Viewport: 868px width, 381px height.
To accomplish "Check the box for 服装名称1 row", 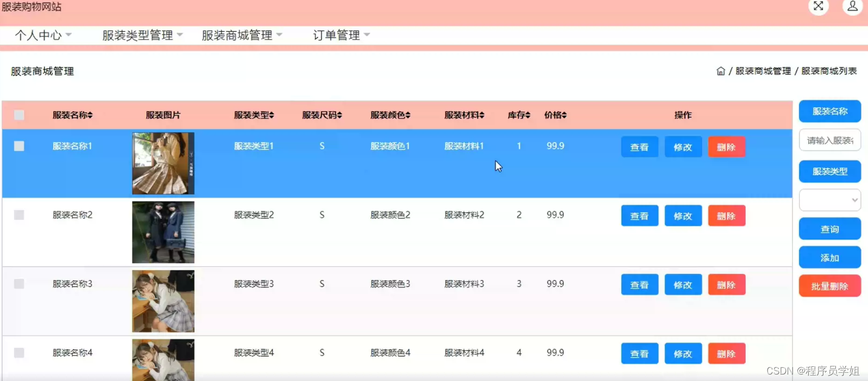I will click(19, 146).
